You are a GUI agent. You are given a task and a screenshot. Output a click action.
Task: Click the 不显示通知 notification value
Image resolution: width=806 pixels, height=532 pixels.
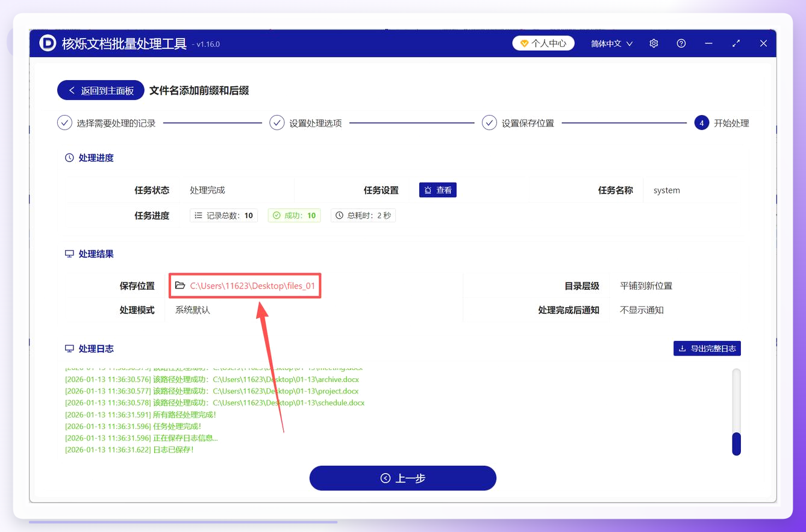coord(642,310)
